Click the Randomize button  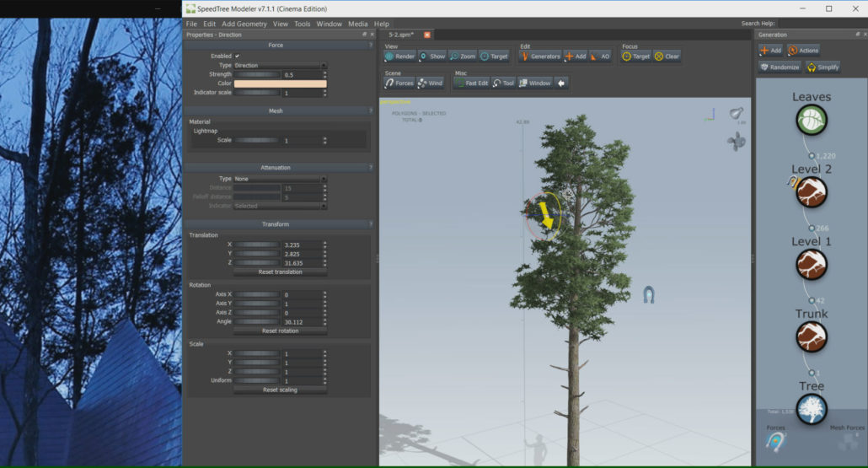click(780, 67)
